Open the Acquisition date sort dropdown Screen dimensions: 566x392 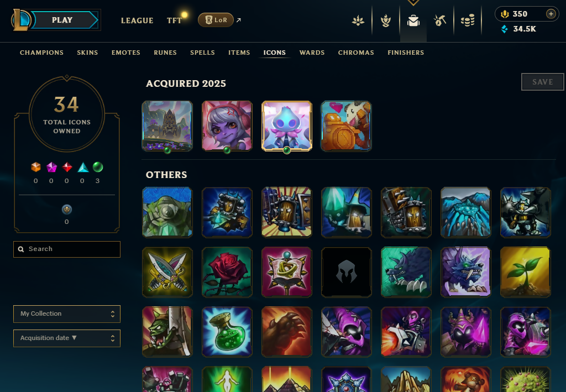tap(67, 338)
